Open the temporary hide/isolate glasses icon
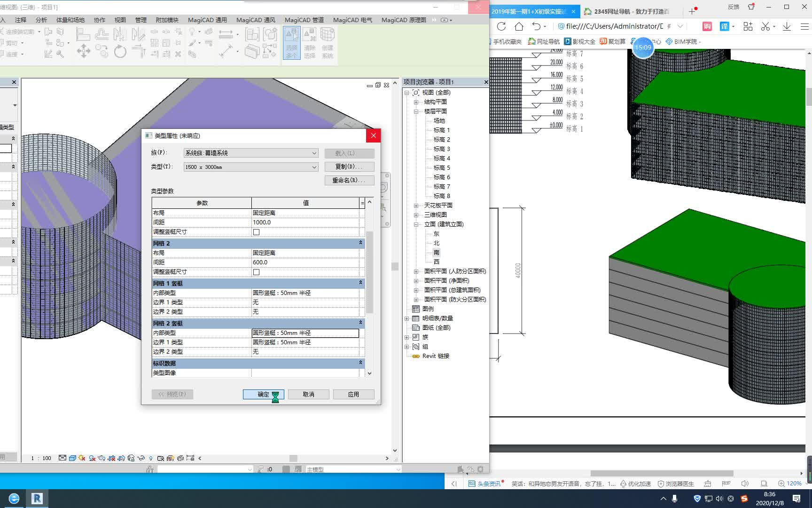Image resolution: width=812 pixels, height=508 pixels. coord(140,458)
